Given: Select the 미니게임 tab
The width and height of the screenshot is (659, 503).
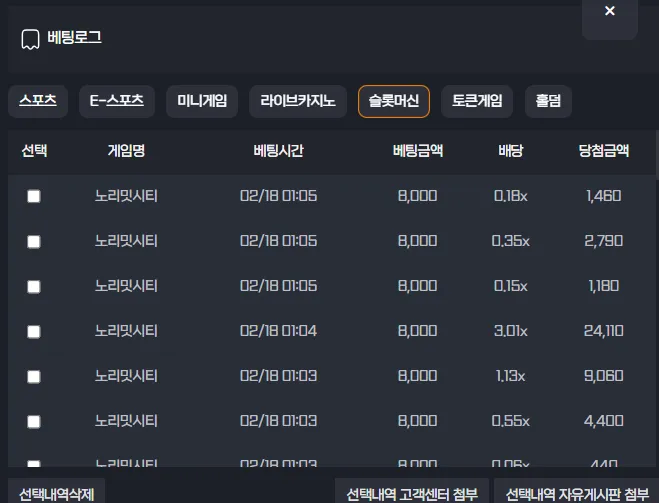Looking at the screenshot, I should coord(202,101).
